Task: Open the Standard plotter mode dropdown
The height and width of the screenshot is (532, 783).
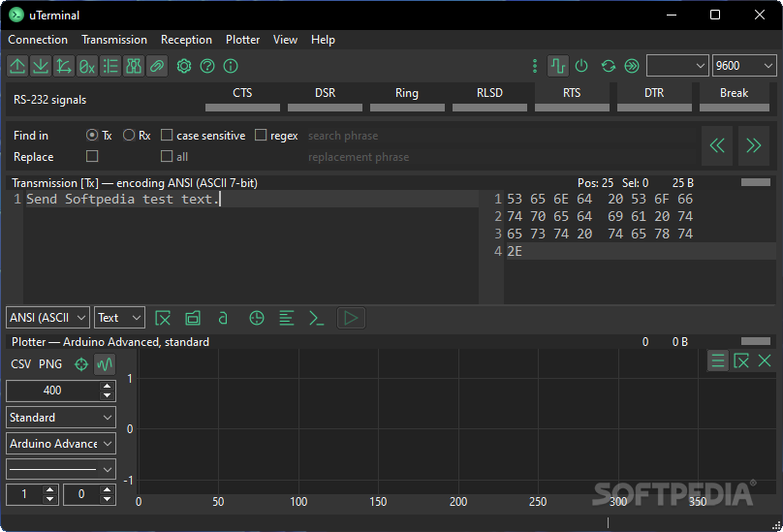Action: tap(61, 417)
